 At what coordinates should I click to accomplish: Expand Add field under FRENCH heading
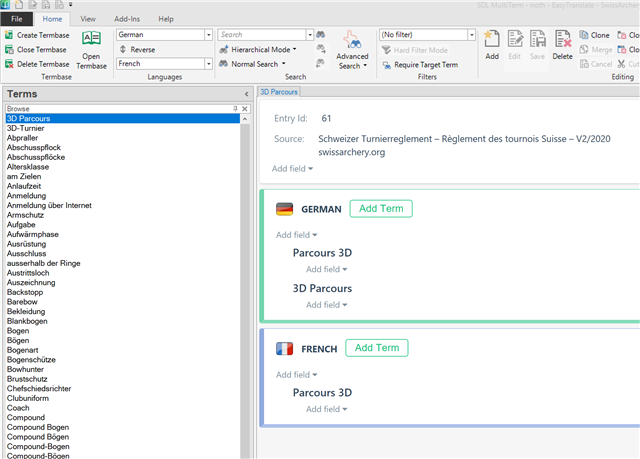(x=296, y=375)
